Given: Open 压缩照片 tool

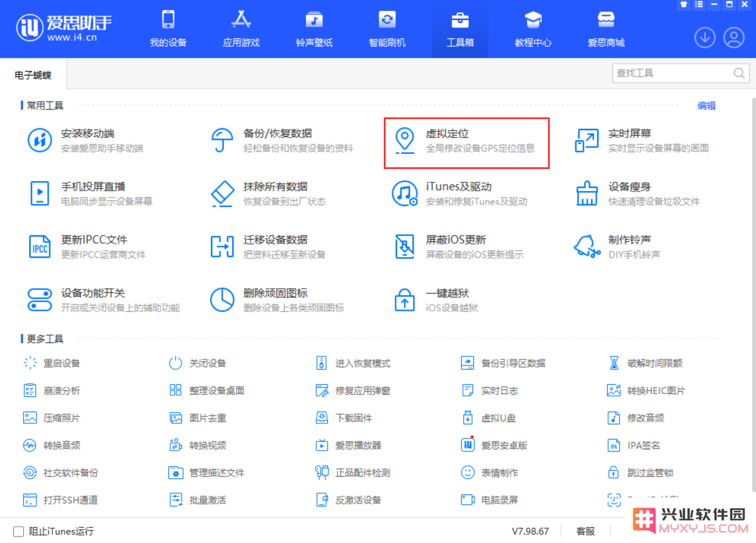Looking at the screenshot, I should pyautogui.click(x=52, y=418).
